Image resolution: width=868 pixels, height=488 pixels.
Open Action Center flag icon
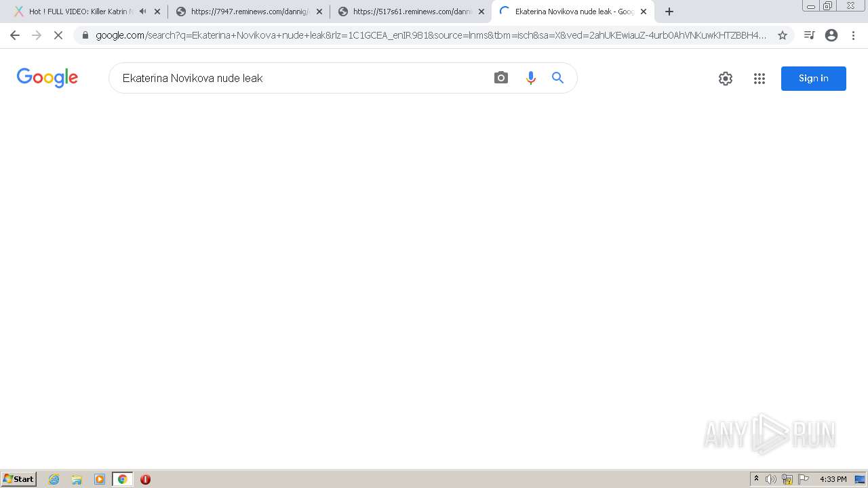tap(804, 479)
